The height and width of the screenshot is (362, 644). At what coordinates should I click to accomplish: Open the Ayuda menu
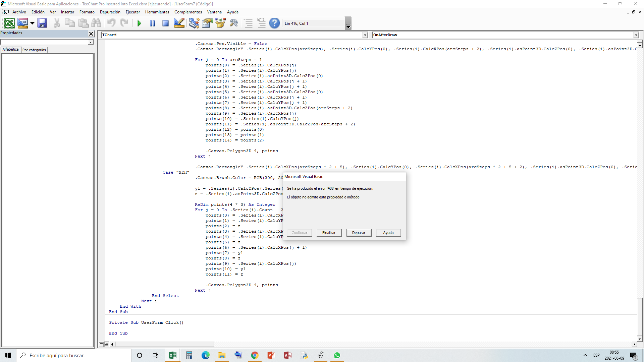[233, 12]
